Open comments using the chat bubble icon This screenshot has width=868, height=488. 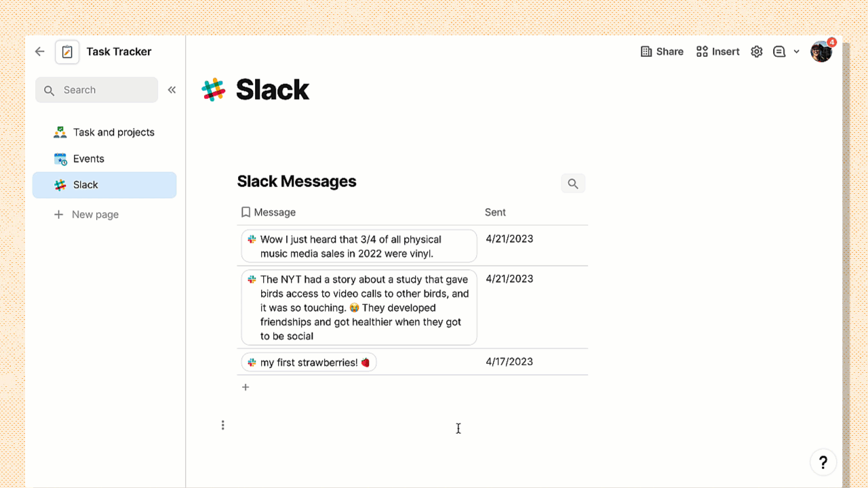(779, 51)
